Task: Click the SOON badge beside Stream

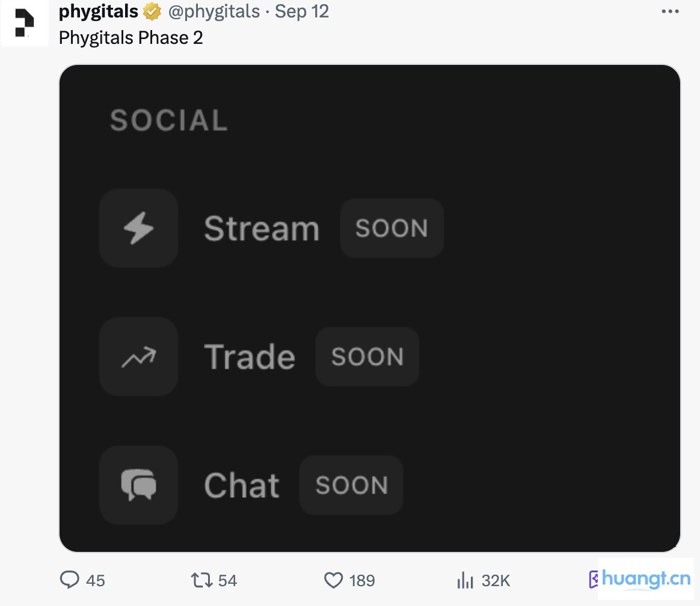Action: click(391, 228)
